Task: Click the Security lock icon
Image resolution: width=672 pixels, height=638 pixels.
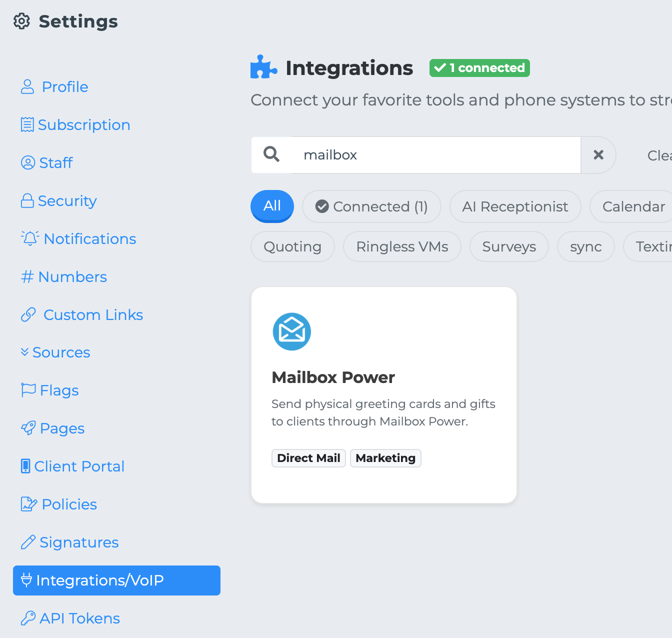Action: (x=27, y=201)
